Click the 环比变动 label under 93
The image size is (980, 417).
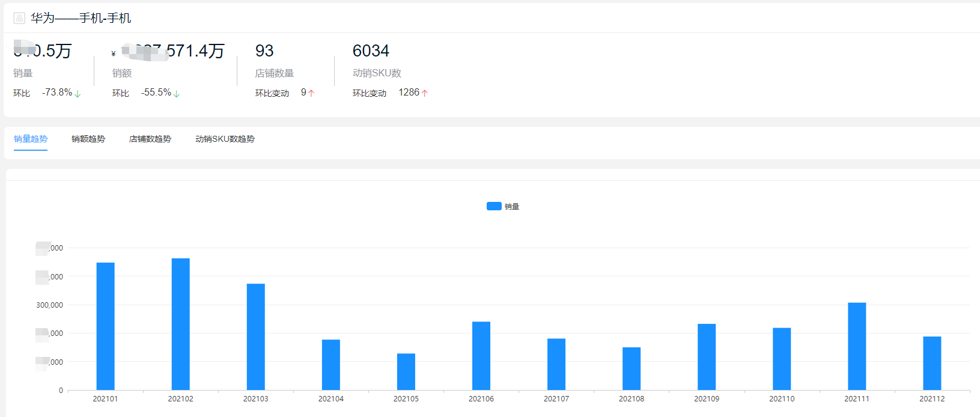tap(272, 93)
